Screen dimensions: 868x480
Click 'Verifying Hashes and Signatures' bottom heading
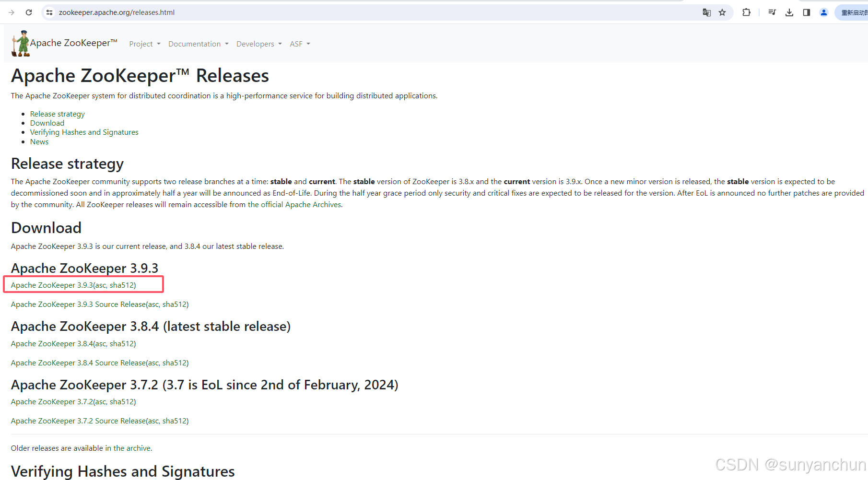pyautogui.click(x=123, y=471)
